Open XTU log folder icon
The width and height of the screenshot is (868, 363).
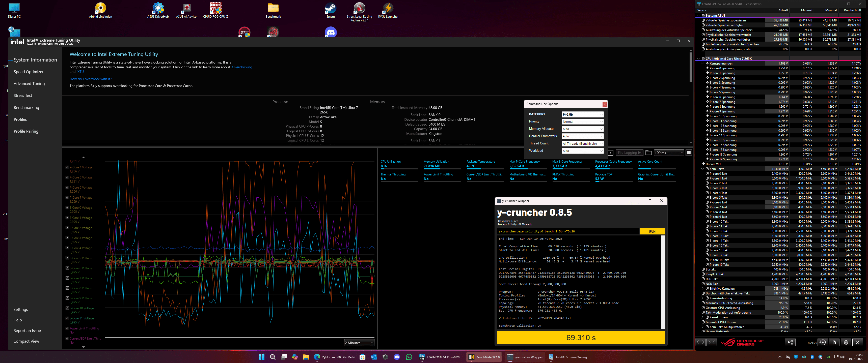click(648, 153)
